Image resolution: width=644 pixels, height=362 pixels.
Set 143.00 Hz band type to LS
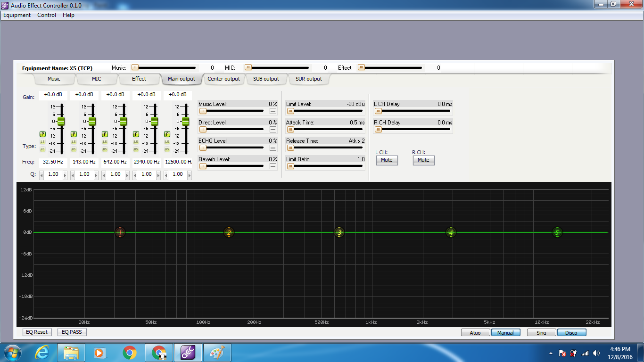click(74, 142)
